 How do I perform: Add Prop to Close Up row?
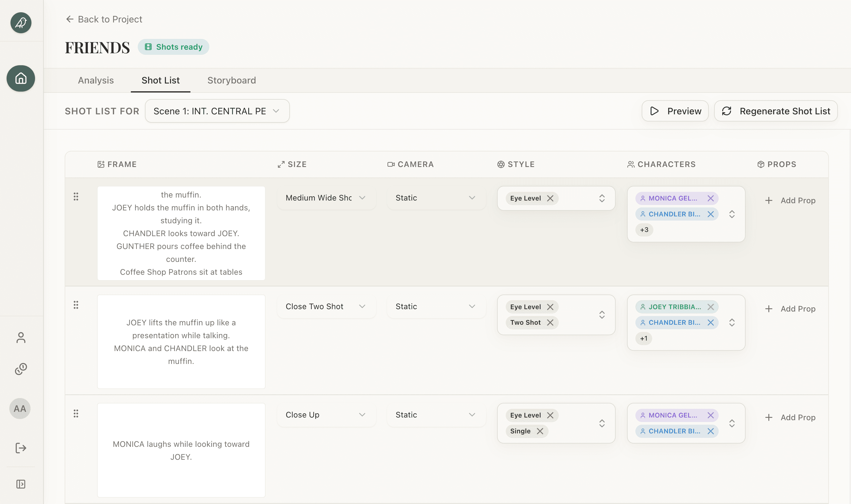pyautogui.click(x=790, y=418)
